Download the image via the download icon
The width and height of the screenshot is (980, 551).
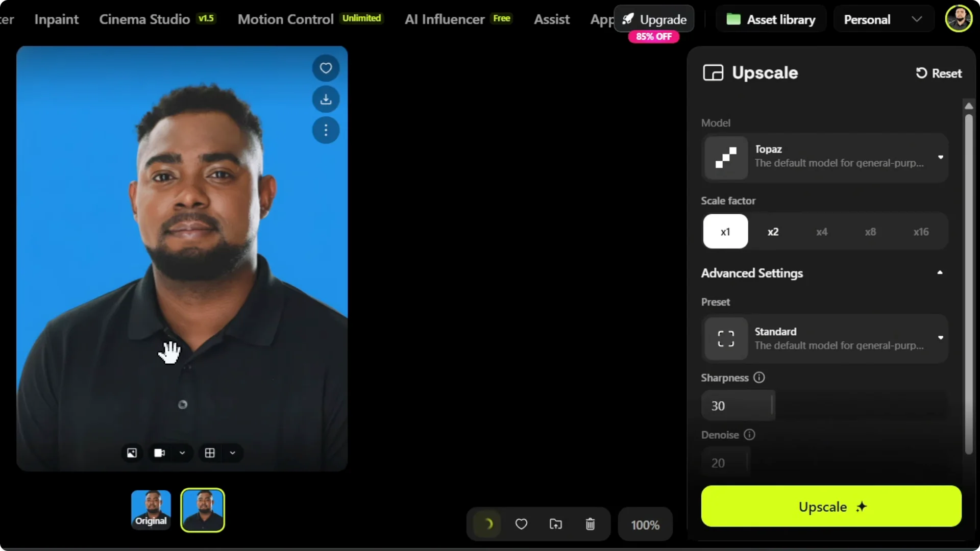point(325,99)
